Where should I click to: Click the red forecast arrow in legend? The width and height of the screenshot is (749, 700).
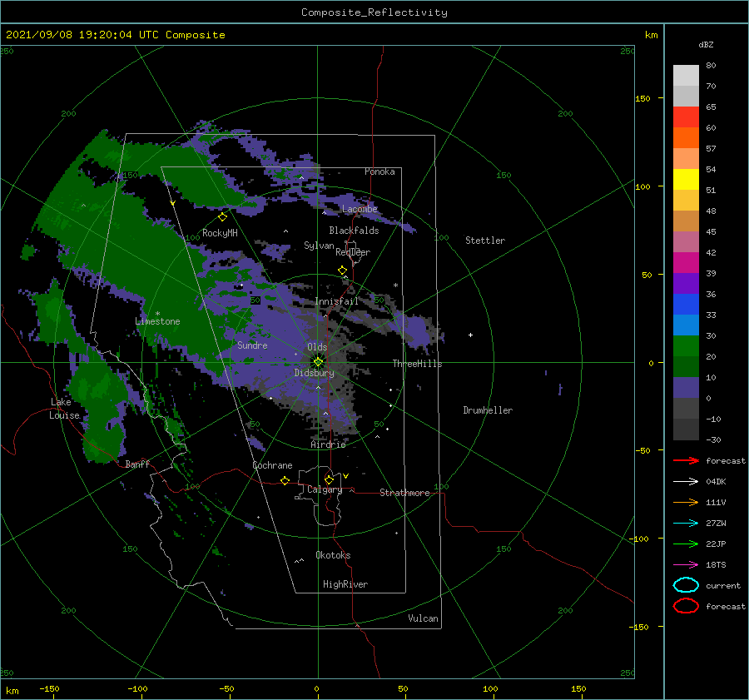tap(686, 460)
